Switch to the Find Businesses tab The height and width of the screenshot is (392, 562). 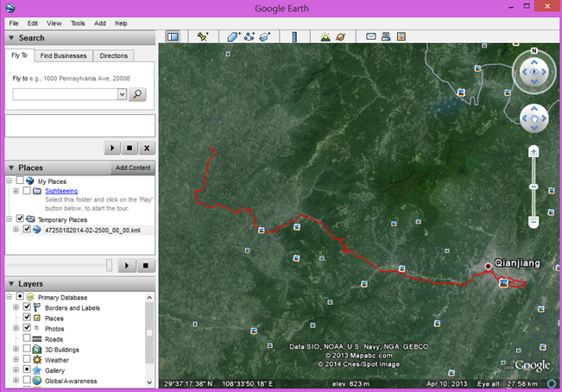point(65,55)
